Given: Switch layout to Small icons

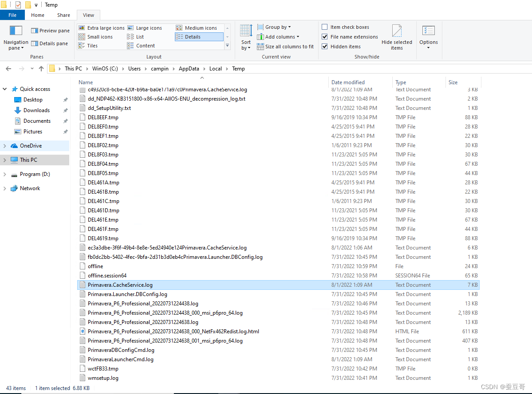Looking at the screenshot, I should point(96,37).
